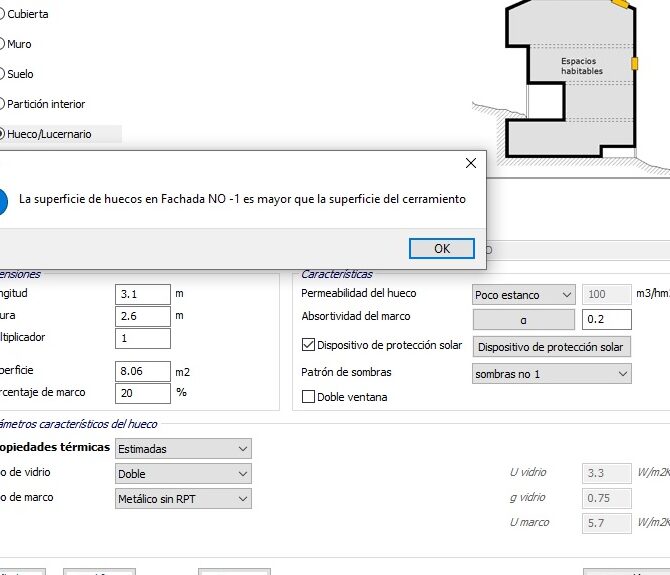Image resolution: width=670 pixels, height=575 pixels.
Task: Close the warning dialog with the X
Action: tap(471, 163)
